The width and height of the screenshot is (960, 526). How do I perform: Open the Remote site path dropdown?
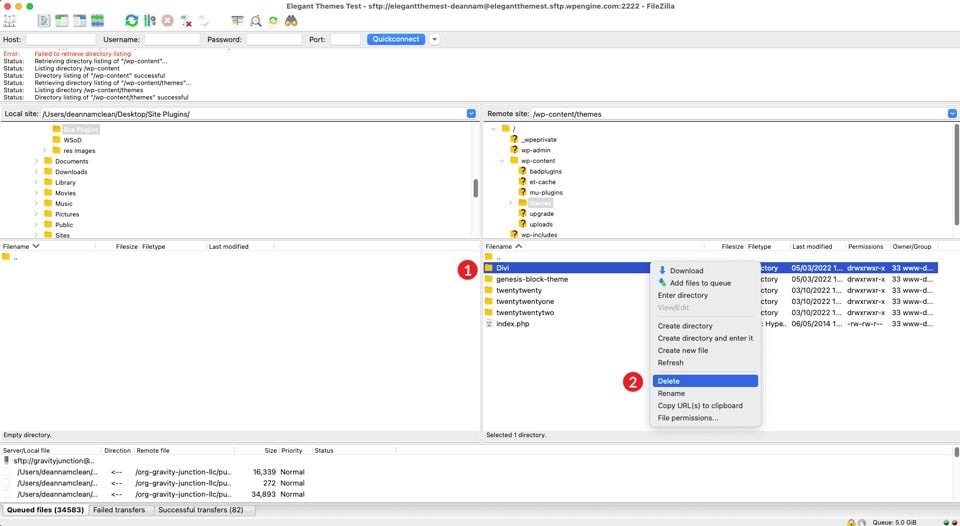tap(953, 114)
